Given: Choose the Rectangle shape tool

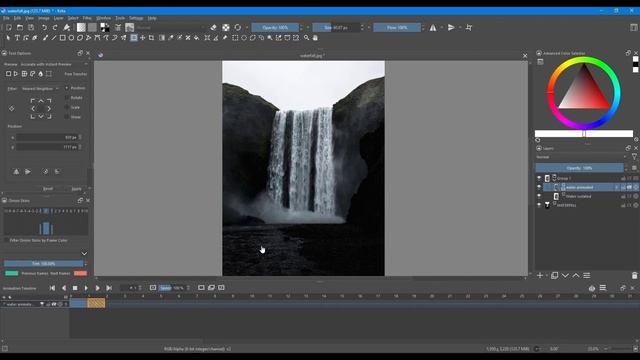Looking at the screenshot, I should pos(62,38).
